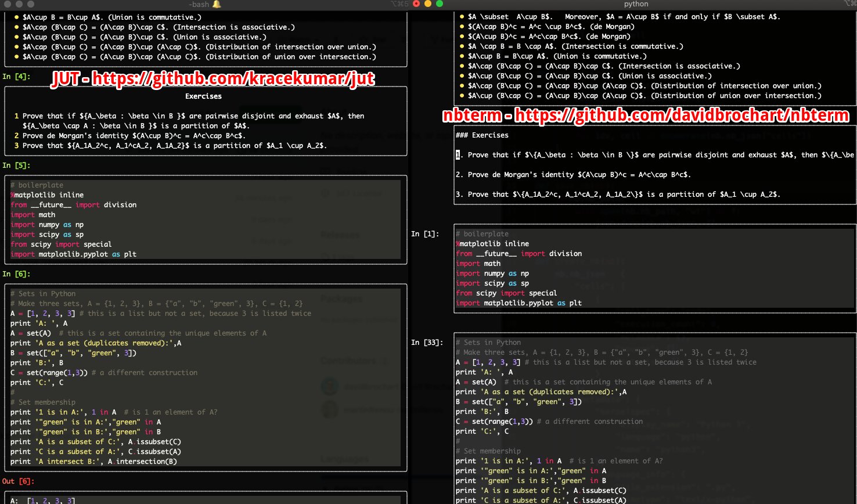Click the 'A: [1, 2, 3, 3]' output line

43,500
